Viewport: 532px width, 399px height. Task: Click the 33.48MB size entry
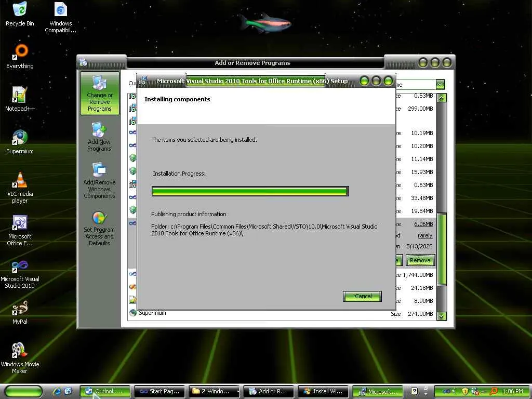pos(422,198)
